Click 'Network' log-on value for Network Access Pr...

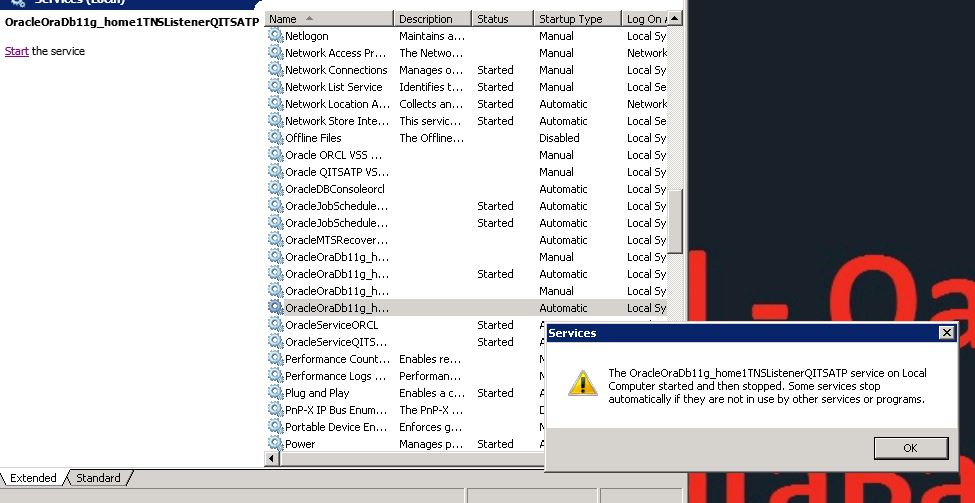(x=647, y=53)
